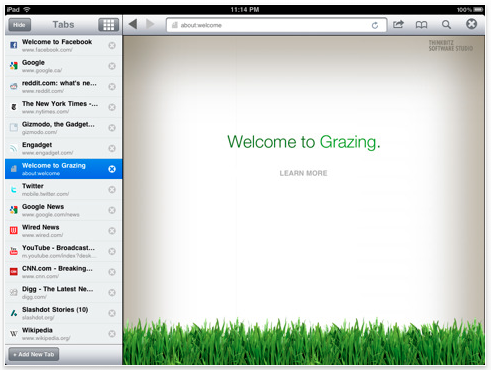Select The New York Times tab
The image size is (491, 370).
(x=63, y=107)
